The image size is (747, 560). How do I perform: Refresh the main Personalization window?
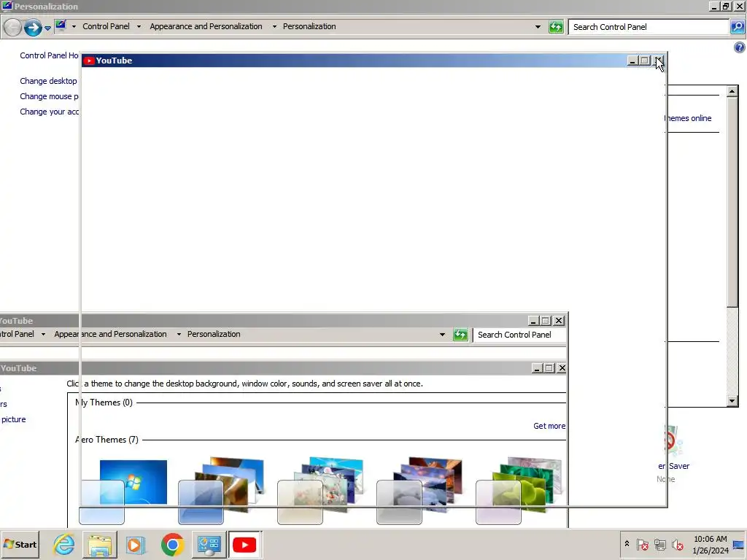pyautogui.click(x=556, y=27)
